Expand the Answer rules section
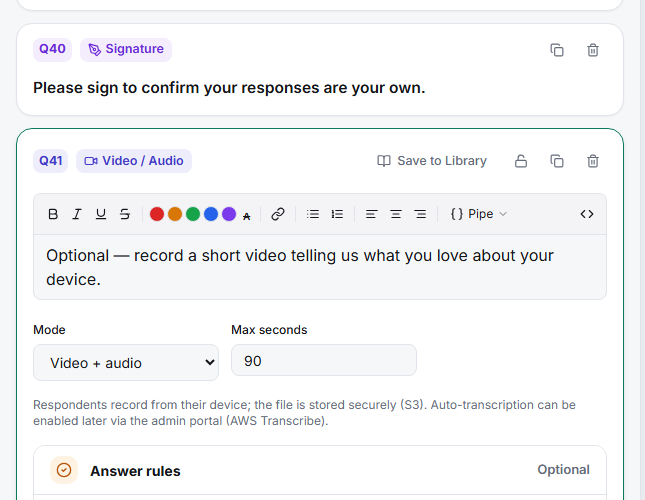This screenshot has width=645, height=500. point(320,470)
